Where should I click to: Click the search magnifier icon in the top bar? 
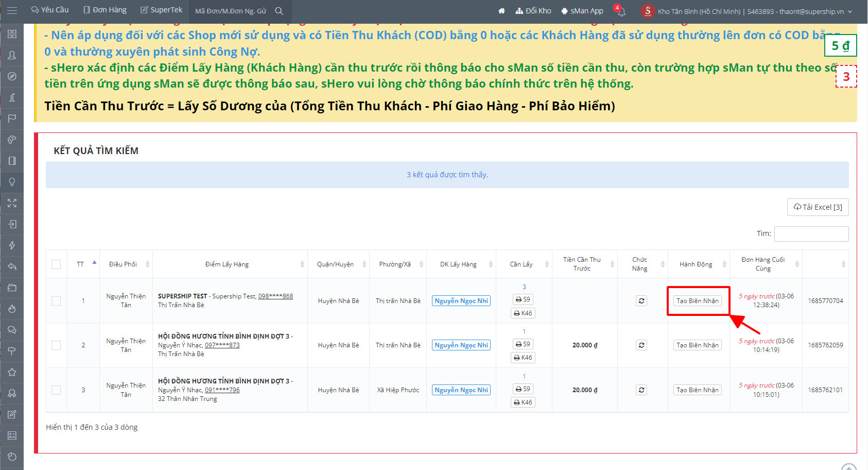pos(279,11)
